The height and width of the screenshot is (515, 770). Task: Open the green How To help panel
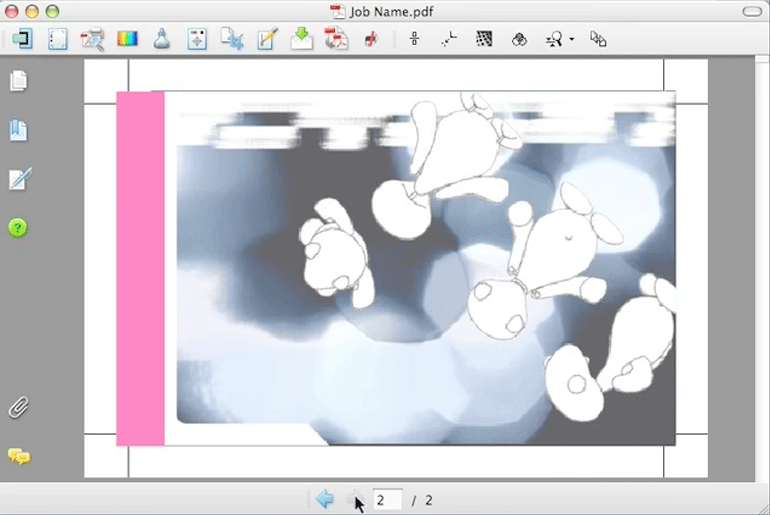[x=18, y=228]
